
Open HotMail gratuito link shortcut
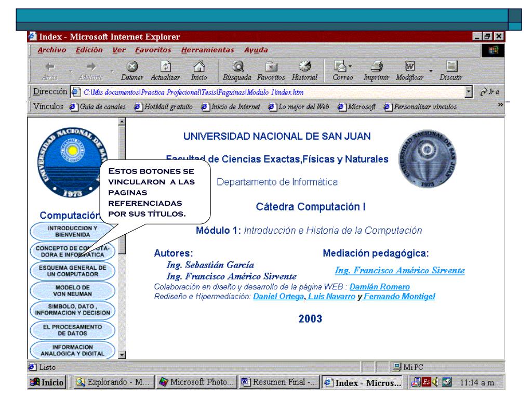164,107
